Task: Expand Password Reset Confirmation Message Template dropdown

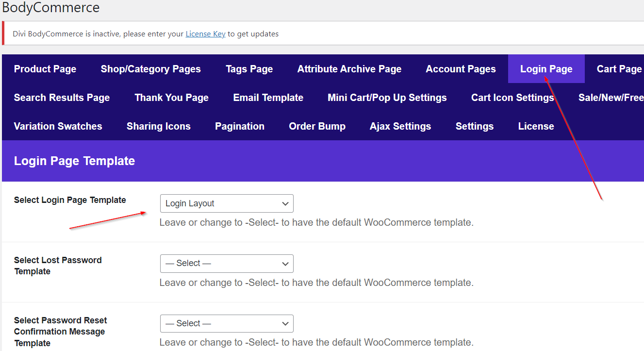Action: (x=227, y=323)
